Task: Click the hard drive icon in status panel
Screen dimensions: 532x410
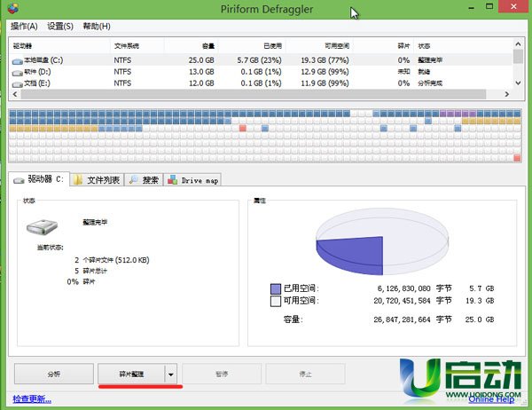Action: pos(42,226)
